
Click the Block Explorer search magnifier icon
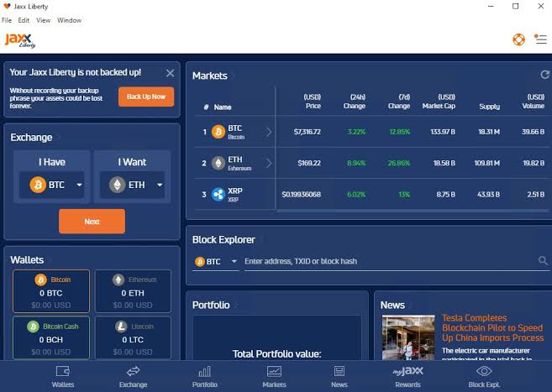(x=543, y=260)
